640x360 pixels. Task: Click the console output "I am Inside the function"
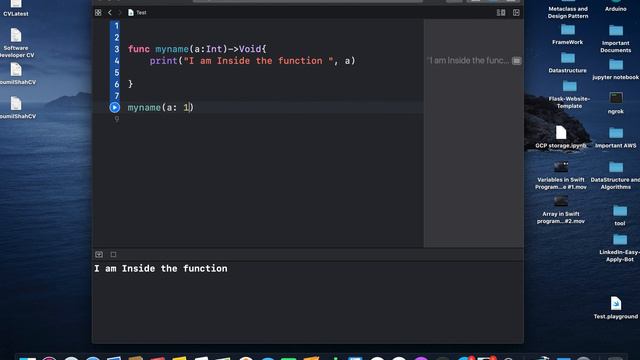point(161,269)
